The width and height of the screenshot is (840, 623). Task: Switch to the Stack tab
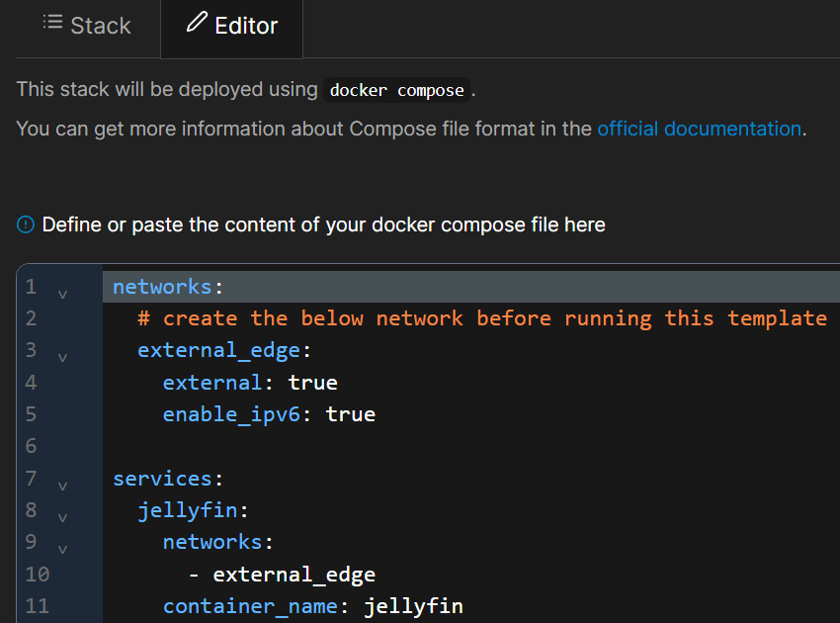click(87, 26)
